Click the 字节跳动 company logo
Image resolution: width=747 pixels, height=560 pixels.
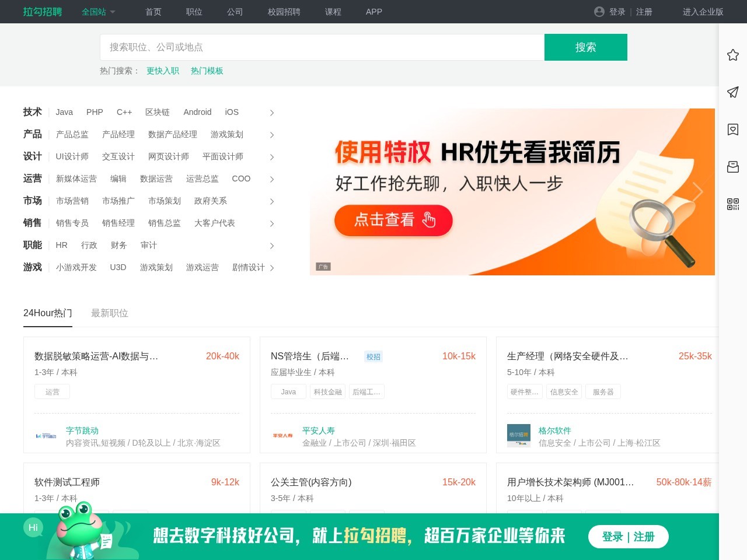[x=46, y=436]
